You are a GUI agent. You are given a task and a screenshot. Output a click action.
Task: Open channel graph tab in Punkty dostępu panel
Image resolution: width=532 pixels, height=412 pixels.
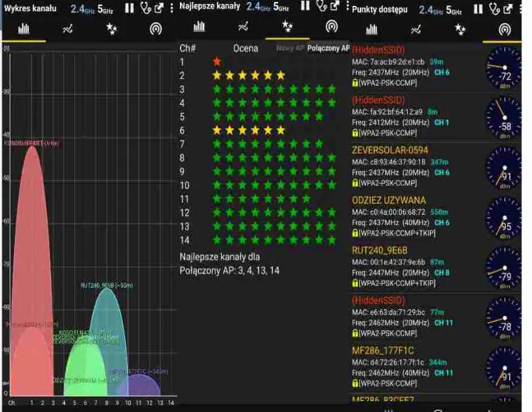coord(372,29)
